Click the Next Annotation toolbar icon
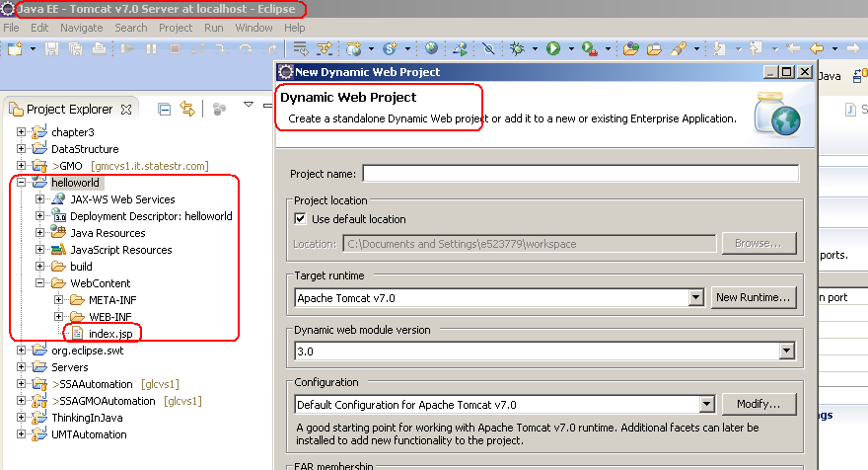The image size is (868, 470). click(719, 48)
